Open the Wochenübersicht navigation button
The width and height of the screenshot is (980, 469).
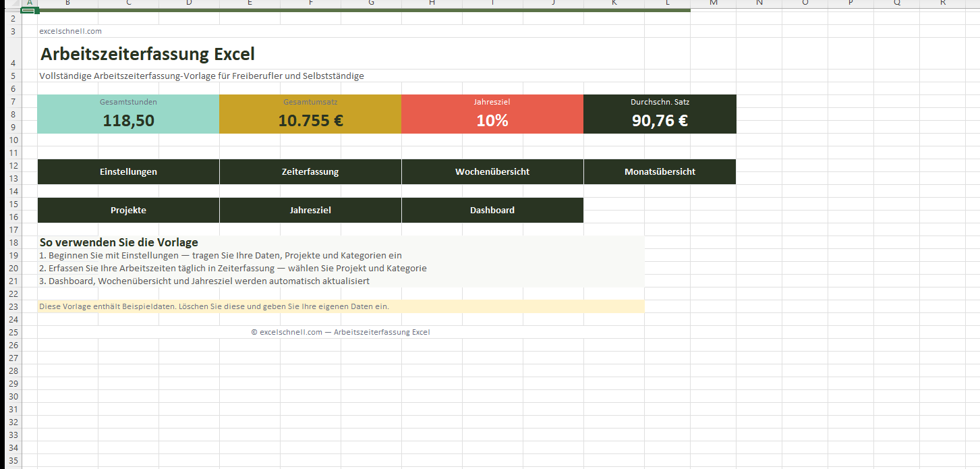click(492, 171)
